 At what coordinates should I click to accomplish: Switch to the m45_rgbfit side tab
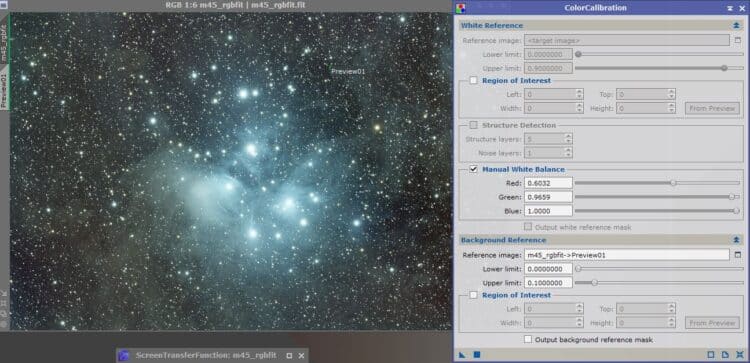point(4,43)
